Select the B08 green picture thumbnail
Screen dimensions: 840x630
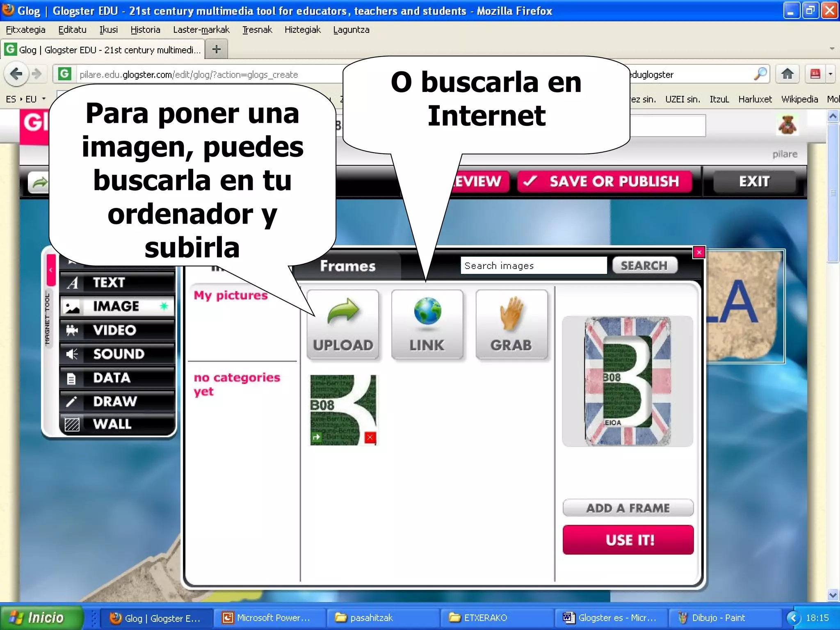pyautogui.click(x=343, y=410)
